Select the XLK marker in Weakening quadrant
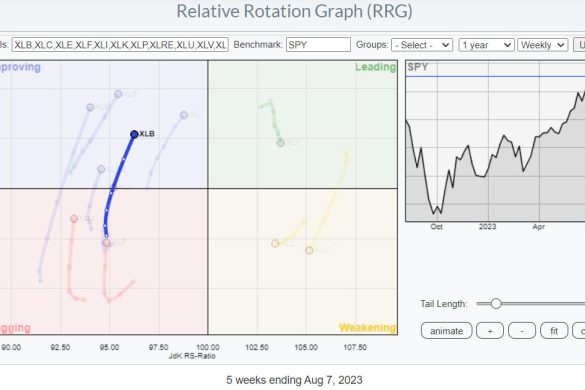The height and width of the screenshot is (390, 585). point(309,250)
